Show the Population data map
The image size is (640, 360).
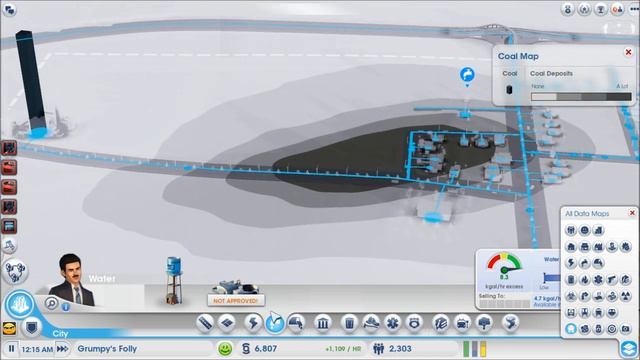(x=571, y=231)
